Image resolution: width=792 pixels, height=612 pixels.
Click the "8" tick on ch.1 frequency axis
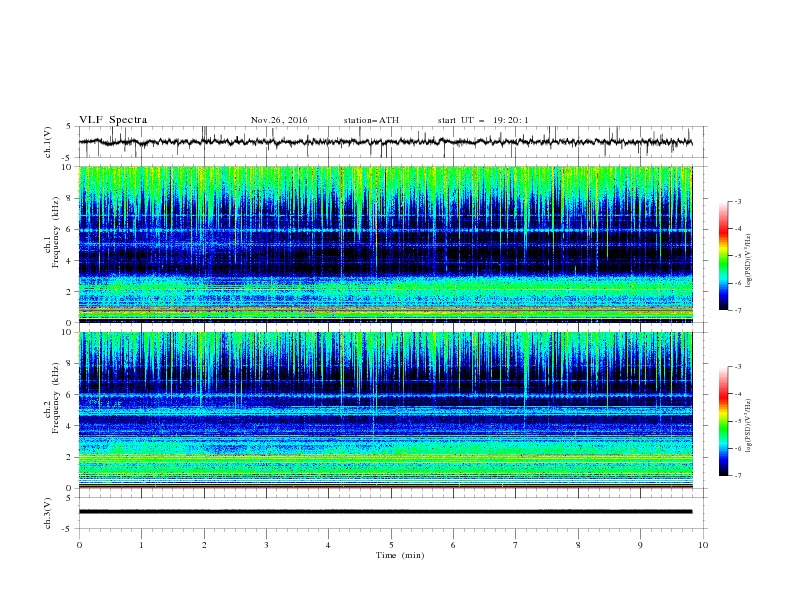(x=71, y=198)
